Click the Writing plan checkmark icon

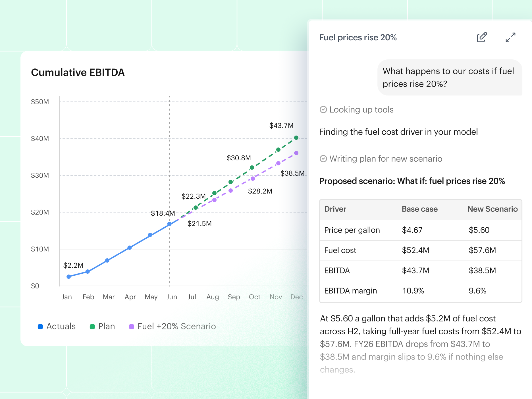(x=323, y=159)
